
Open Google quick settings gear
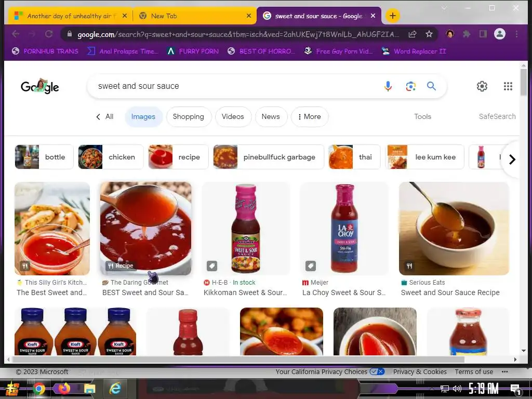point(482,86)
